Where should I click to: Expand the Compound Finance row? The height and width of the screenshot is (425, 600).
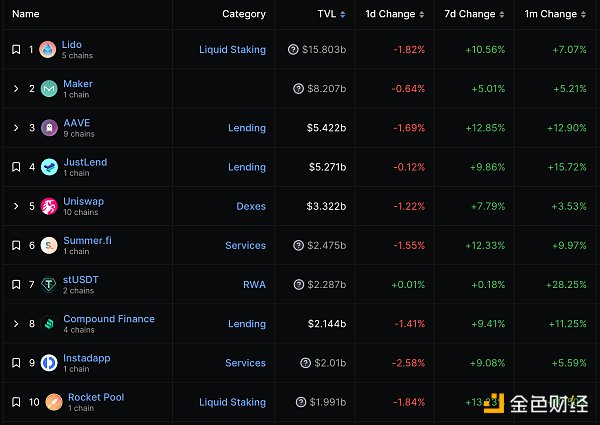click(x=16, y=324)
